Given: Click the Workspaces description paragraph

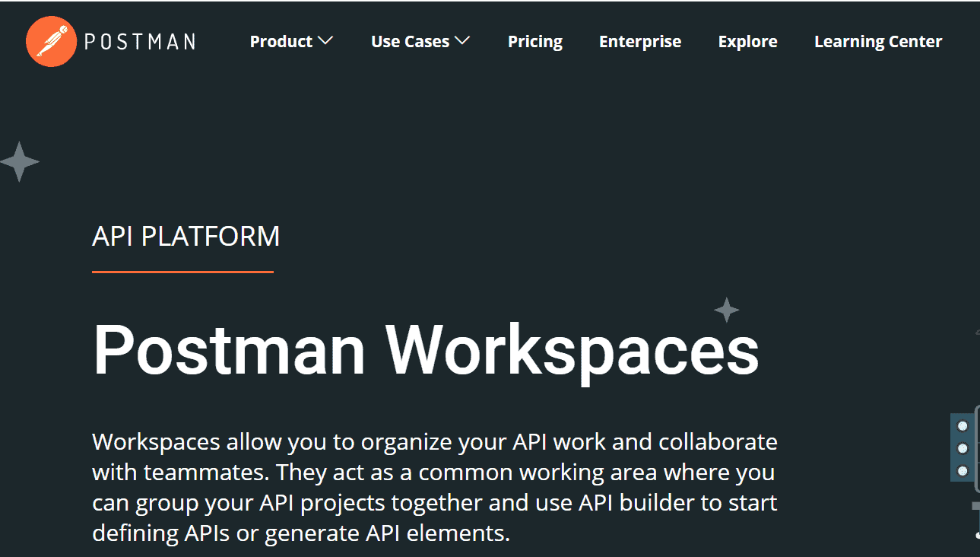Looking at the screenshot, I should (x=434, y=487).
